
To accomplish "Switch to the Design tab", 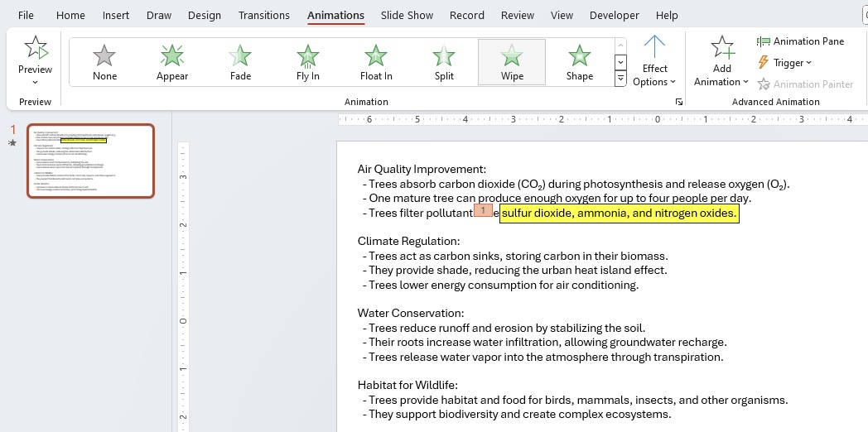I will (205, 16).
